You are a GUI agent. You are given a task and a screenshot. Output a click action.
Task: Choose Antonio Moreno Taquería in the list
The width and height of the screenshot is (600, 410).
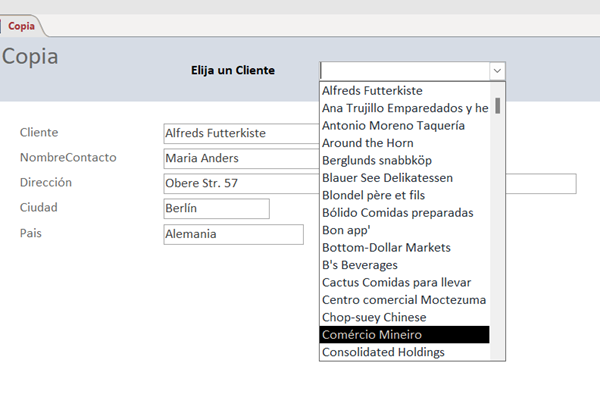[x=404, y=126]
